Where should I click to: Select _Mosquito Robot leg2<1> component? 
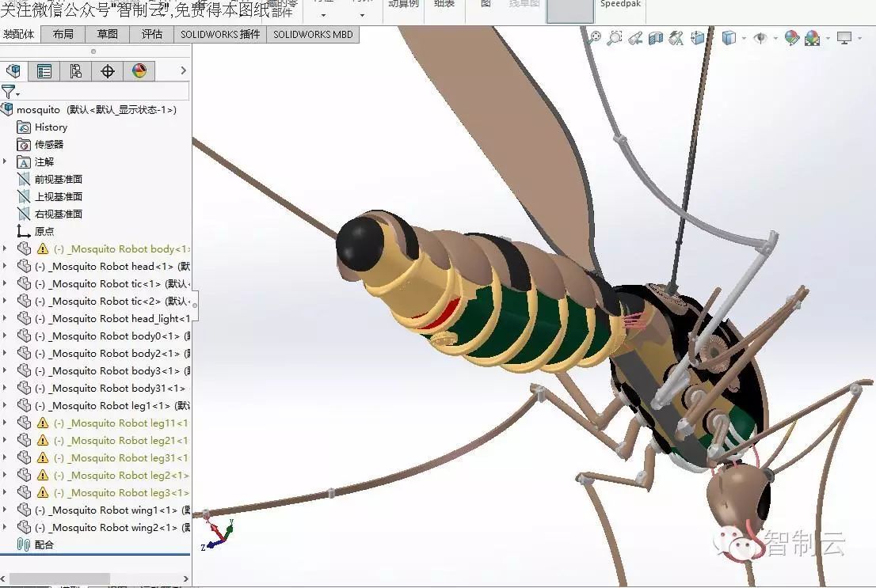pos(104,475)
